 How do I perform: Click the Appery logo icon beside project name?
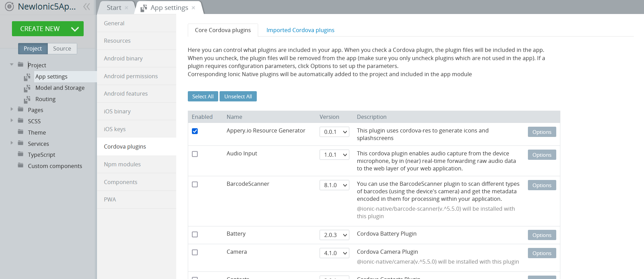coord(9,6)
